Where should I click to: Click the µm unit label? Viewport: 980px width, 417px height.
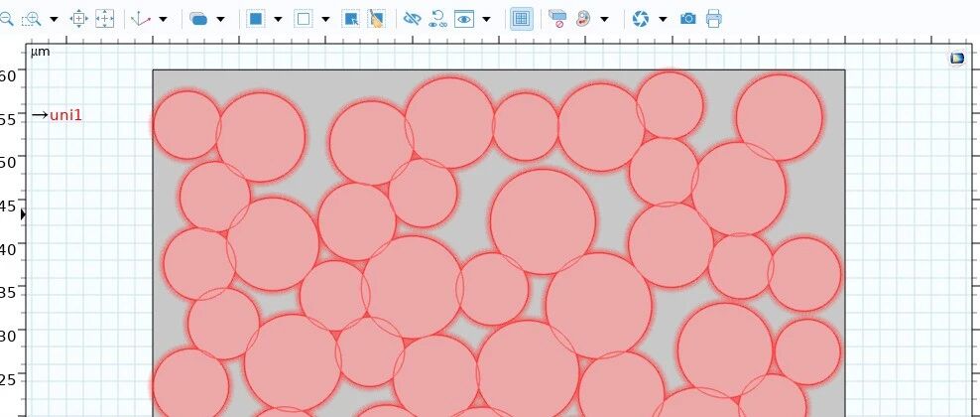click(x=40, y=52)
